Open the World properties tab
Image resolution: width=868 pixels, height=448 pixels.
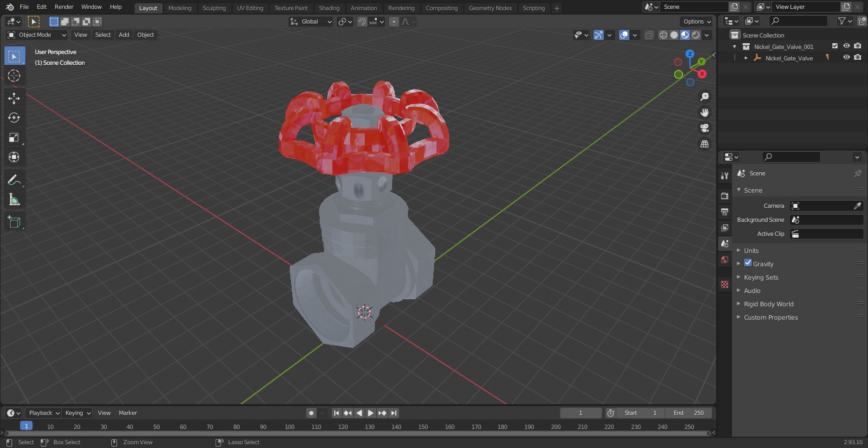[724, 260]
